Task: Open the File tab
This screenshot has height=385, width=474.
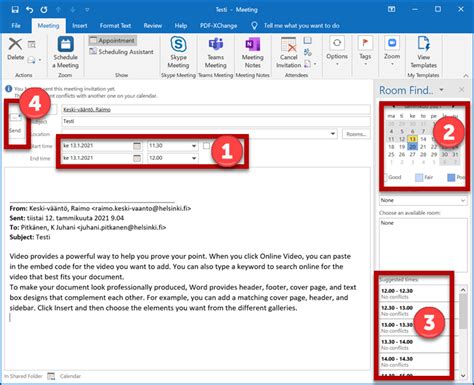Action: click(16, 26)
